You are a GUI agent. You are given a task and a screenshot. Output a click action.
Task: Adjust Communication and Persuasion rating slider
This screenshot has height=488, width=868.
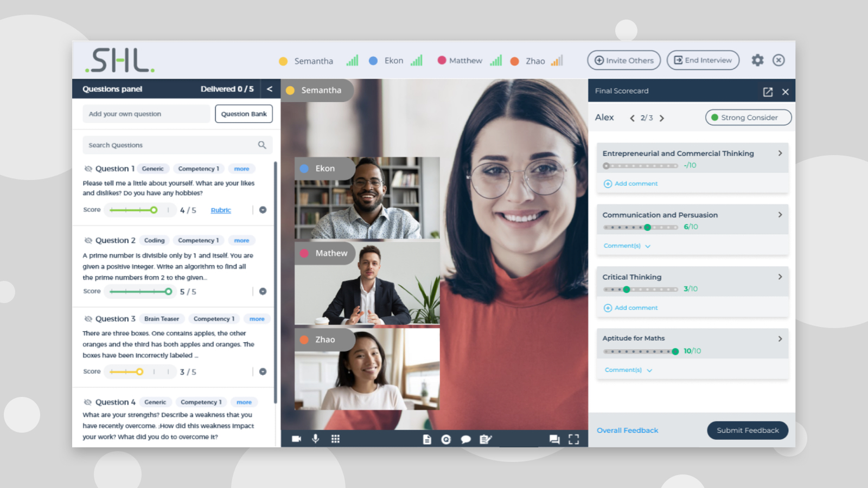(641, 227)
